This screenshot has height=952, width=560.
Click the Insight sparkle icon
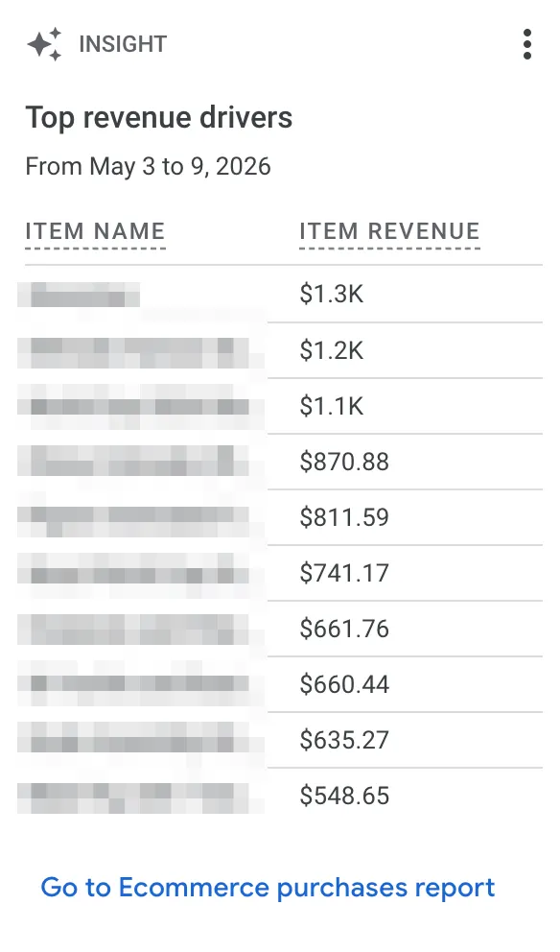pyautogui.click(x=44, y=44)
